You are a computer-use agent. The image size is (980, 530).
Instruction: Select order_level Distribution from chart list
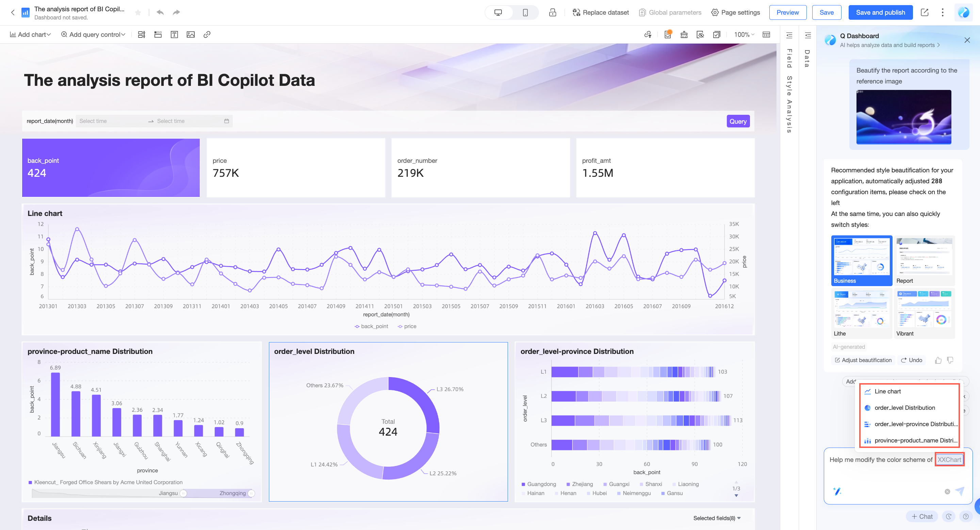pos(904,408)
